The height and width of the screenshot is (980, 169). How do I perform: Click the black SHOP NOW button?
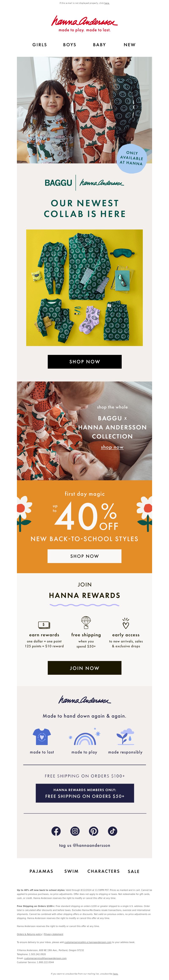(84, 361)
